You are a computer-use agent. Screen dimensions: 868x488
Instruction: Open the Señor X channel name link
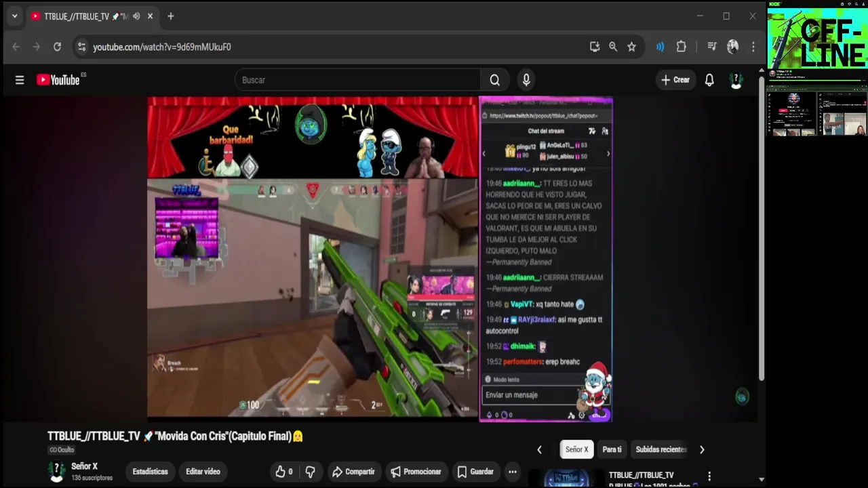pyautogui.click(x=85, y=466)
